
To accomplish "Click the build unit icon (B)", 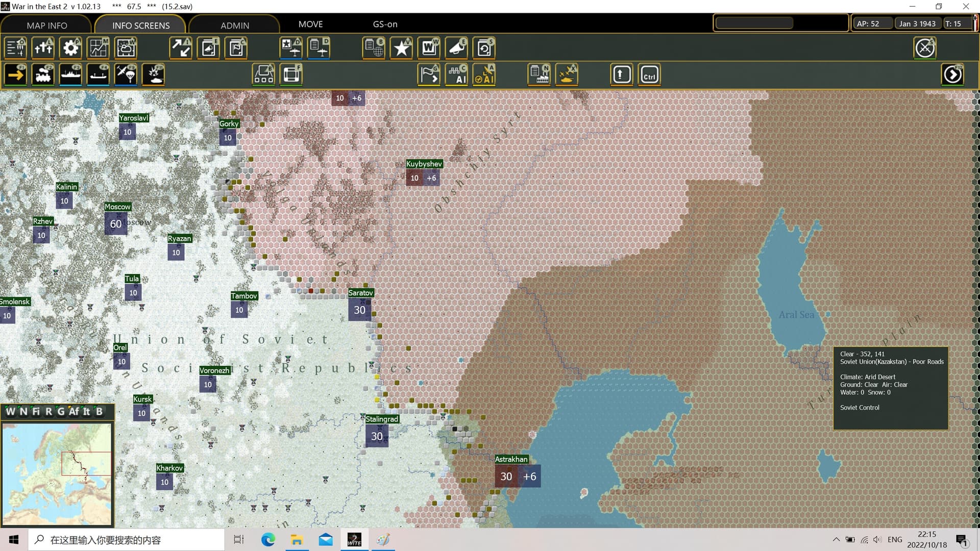I will pyautogui.click(x=263, y=74).
